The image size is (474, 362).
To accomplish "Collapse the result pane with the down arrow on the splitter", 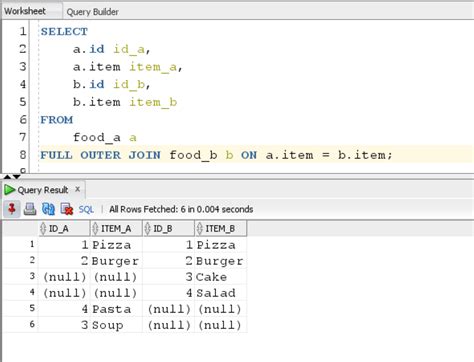I will pos(17,177).
